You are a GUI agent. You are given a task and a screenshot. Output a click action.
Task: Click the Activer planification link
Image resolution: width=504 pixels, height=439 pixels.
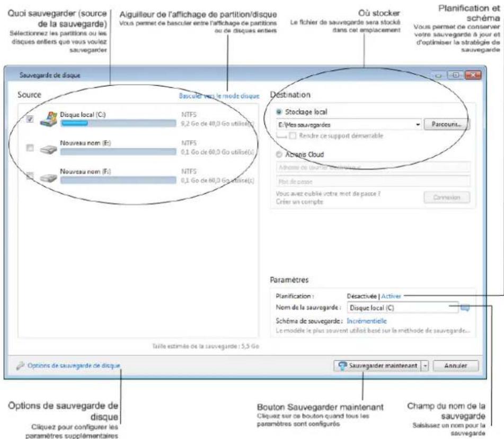pos(391,296)
